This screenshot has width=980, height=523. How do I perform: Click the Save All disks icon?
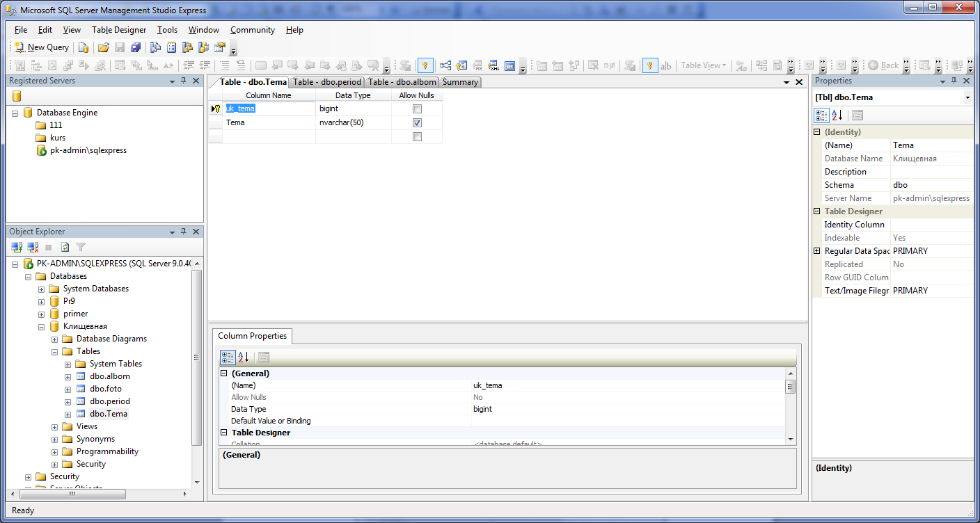[x=136, y=47]
